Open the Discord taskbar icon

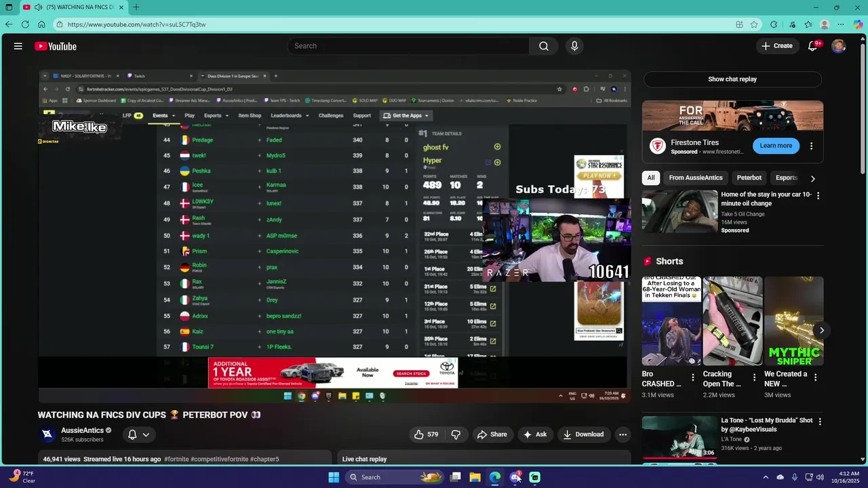pos(515,477)
